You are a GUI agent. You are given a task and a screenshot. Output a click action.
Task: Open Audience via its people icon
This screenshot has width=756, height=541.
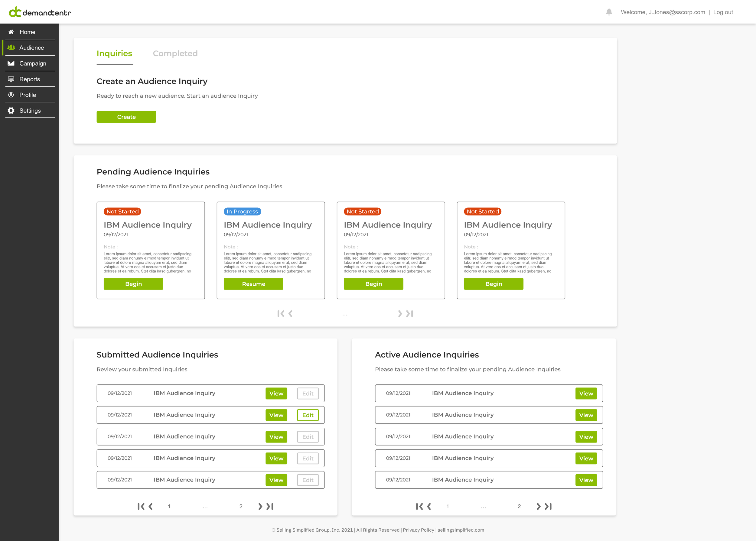11,48
